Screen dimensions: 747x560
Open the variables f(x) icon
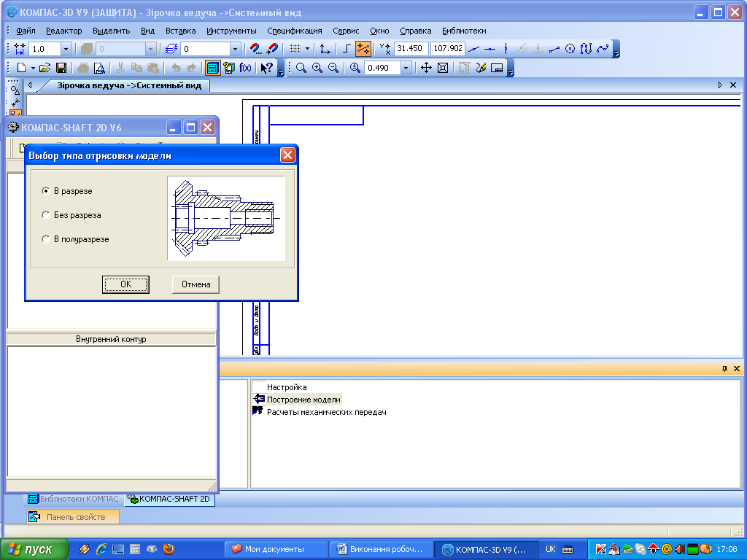[245, 68]
